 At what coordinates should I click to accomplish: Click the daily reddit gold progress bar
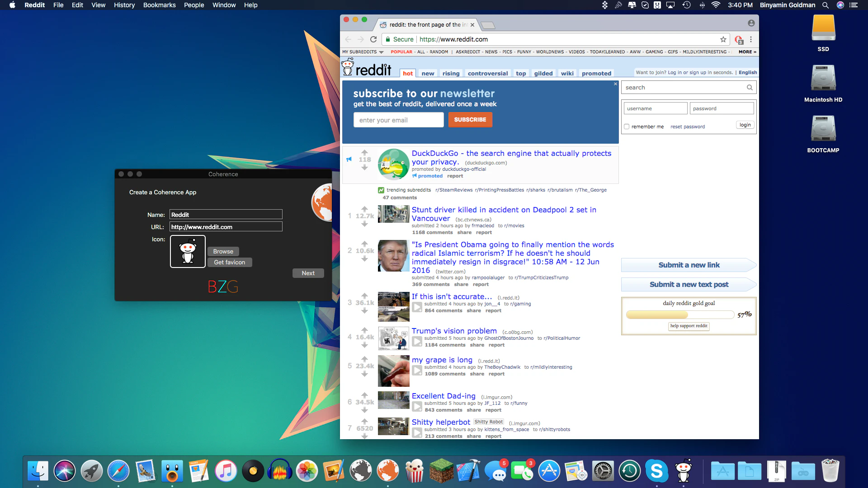[x=679, y=314]
